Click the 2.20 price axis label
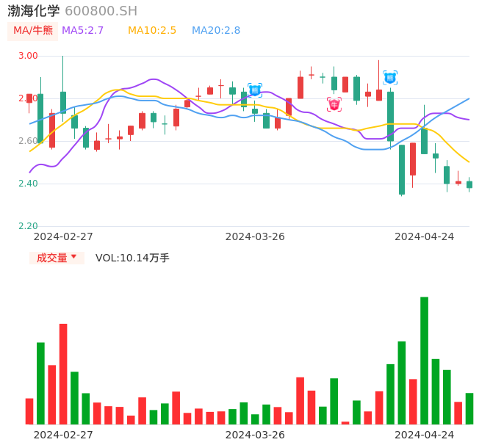Image resolution: width=504 pixels, height=445 pixels. tap(28, 226)
